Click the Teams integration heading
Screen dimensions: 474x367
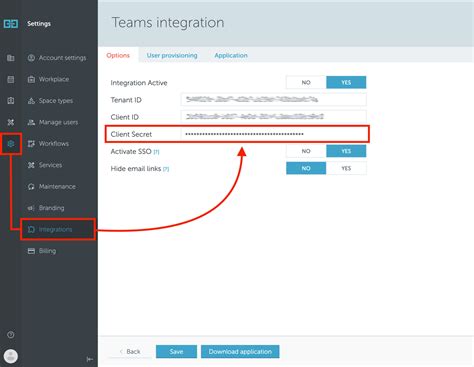168,23
